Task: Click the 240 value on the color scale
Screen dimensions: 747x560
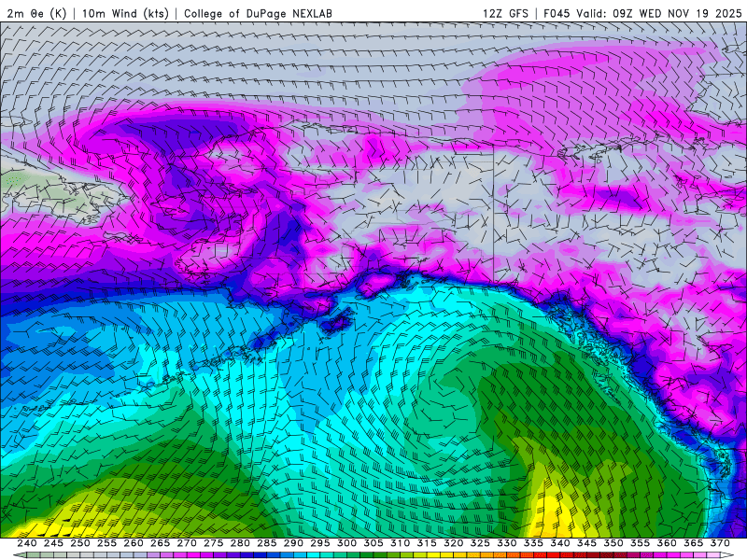Action: pyautogui.click(x=27, y=543)
